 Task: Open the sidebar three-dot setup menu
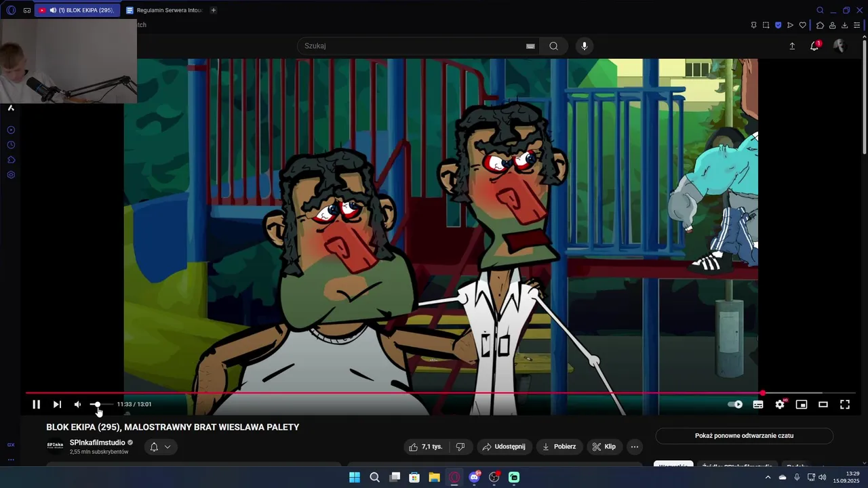pyautogui.click(x=11, y=460)
